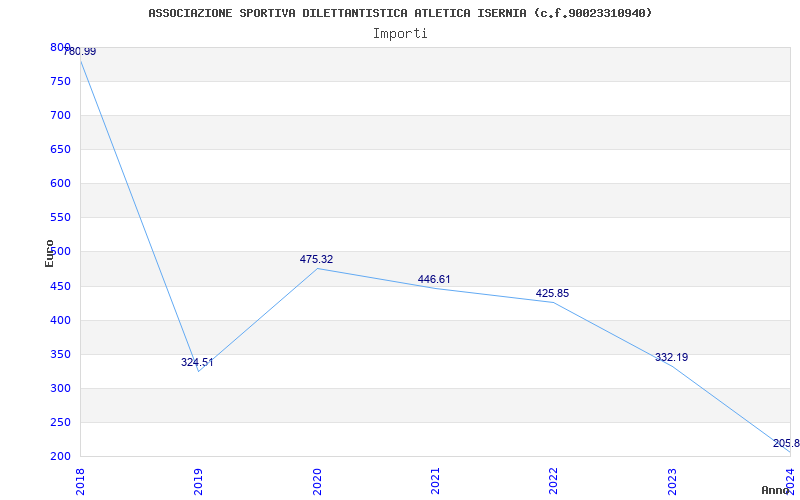Image resolution: width=800 pixels, height=500 pixels.
Task: Click the Euro y-axis title
Action: [49, 253]
